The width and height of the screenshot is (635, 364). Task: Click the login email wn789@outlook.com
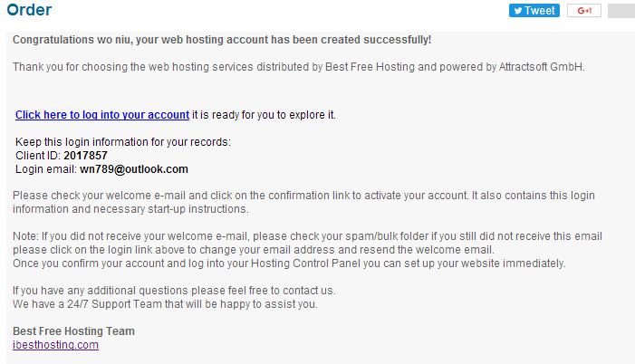point(133,169)
